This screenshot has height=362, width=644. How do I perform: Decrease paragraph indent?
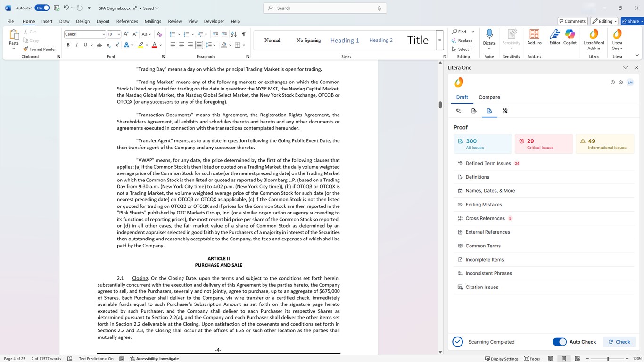(x=215, y=34)
